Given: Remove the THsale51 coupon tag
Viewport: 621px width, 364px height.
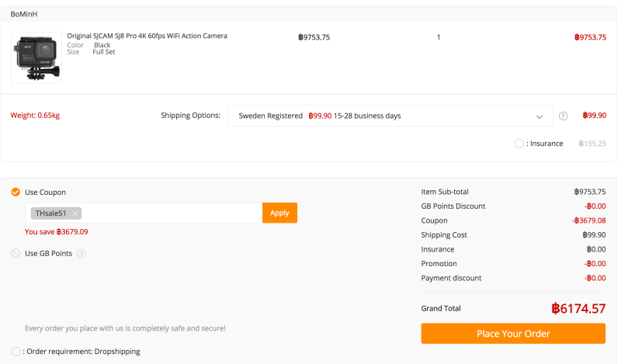Looking at the screenshot, I should [75, 213].
